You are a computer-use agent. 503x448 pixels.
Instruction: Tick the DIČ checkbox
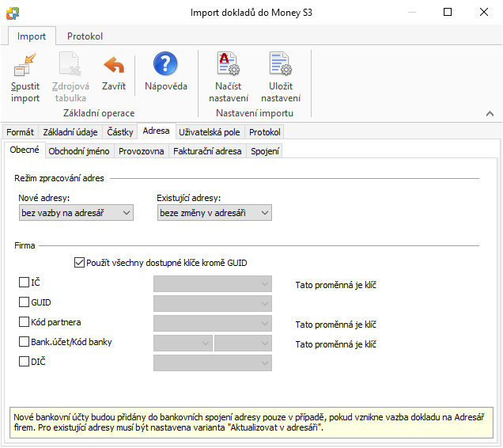point(24,362)
